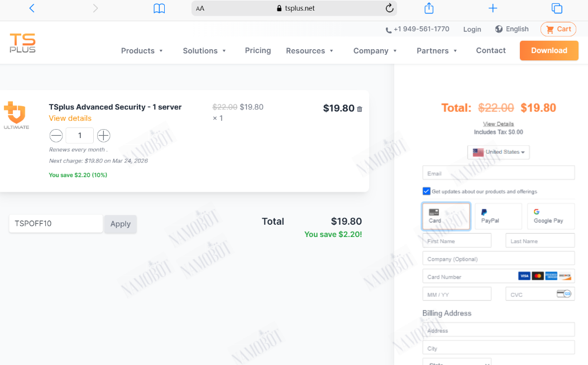Open the Safari bookmarks book icon
Viewport: 588px width, 365px height.
pos(159,8)
